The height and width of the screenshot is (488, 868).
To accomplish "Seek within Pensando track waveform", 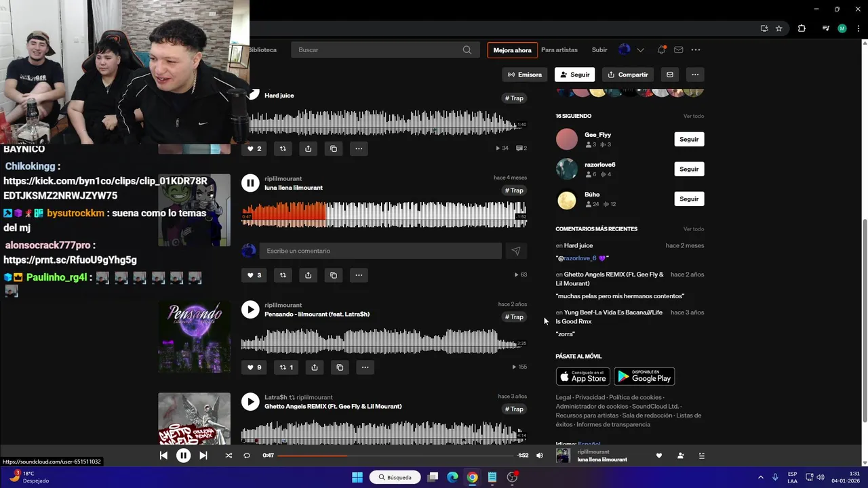I will (x=384, y=342).
